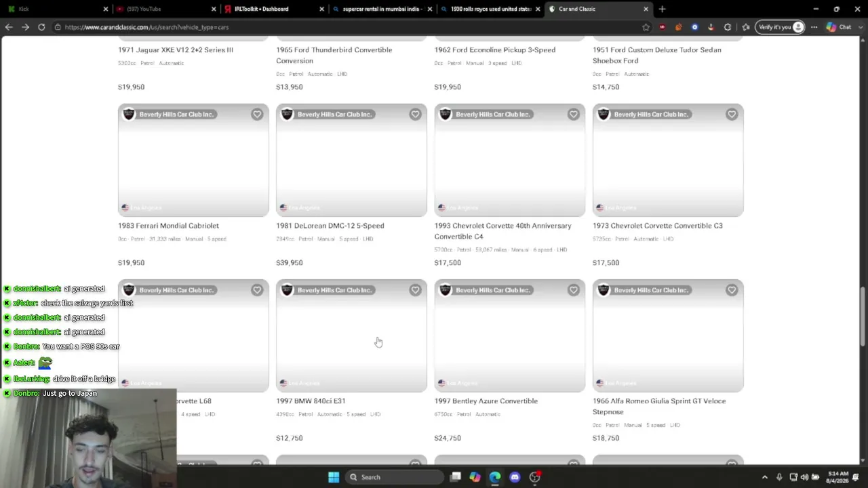Open the browser extensions puzzle icon
This screenshot has width=868, height=488.
(x=728, y=27)
